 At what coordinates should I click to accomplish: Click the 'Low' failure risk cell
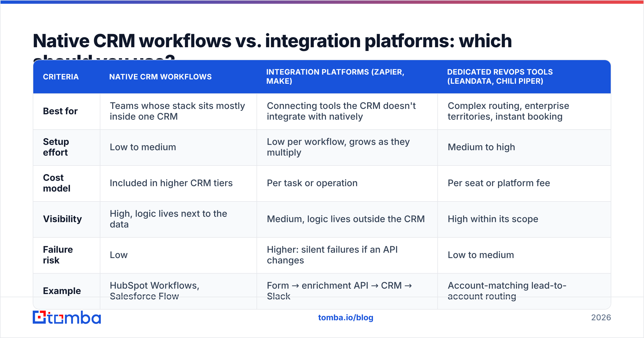pos(119,255)
